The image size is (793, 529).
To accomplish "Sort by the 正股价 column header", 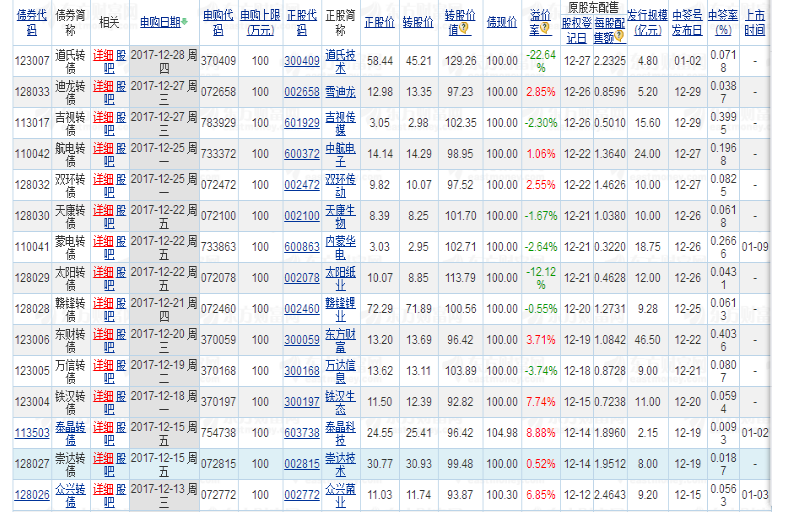I will click(x=379, y=22).
